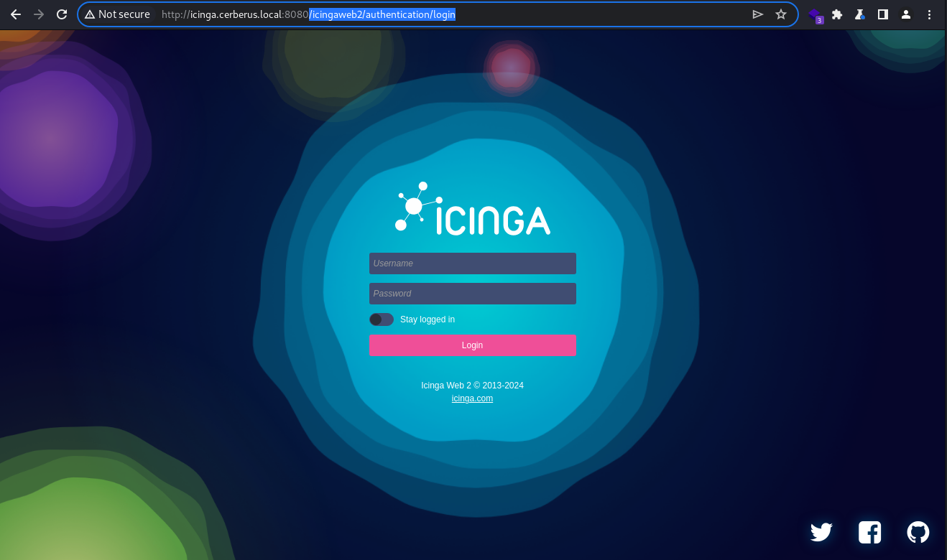Open the Not secure site info
Screen dimensions: 947x560
[117, 14]
